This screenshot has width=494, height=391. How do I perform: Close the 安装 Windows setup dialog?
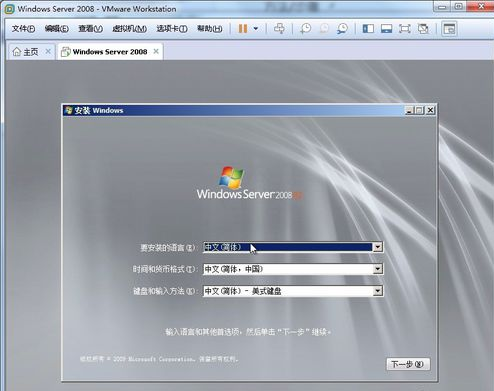coord(430,110)
